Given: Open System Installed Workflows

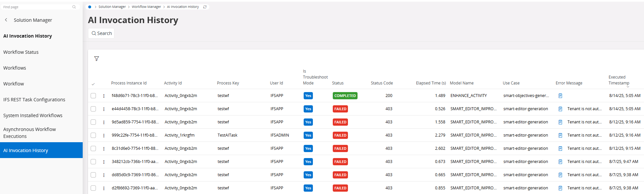Looking at the screenshot, I should coord(33,115).
